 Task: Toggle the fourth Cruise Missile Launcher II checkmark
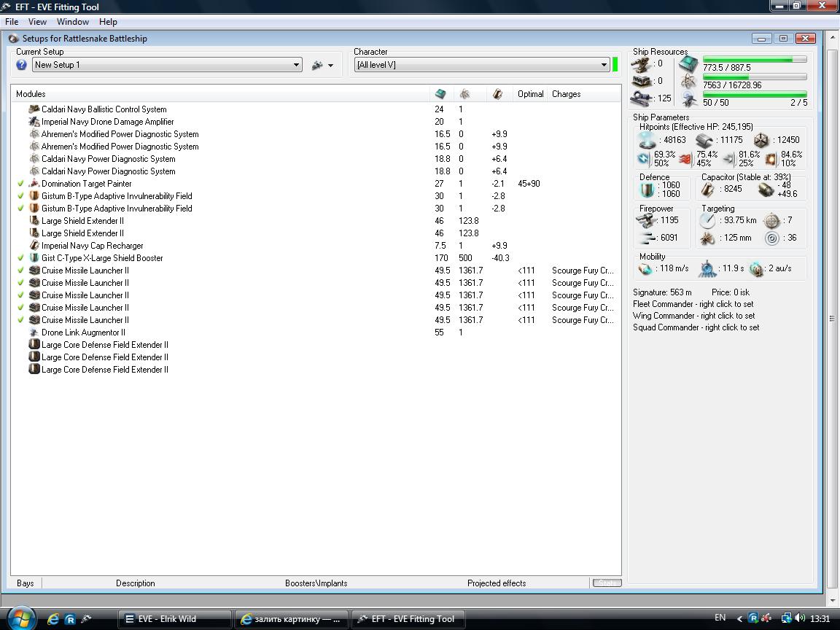click(20, 308)
